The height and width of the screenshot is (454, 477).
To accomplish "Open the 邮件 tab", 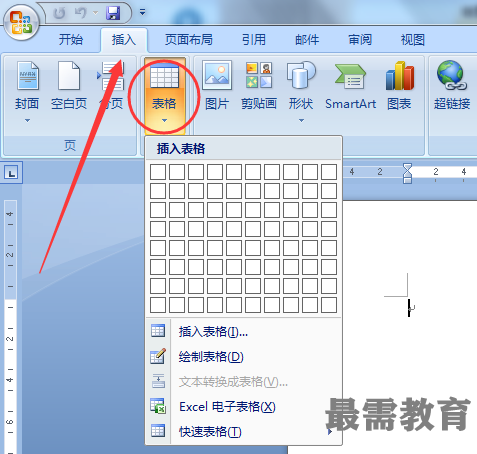I will (307, 40).
